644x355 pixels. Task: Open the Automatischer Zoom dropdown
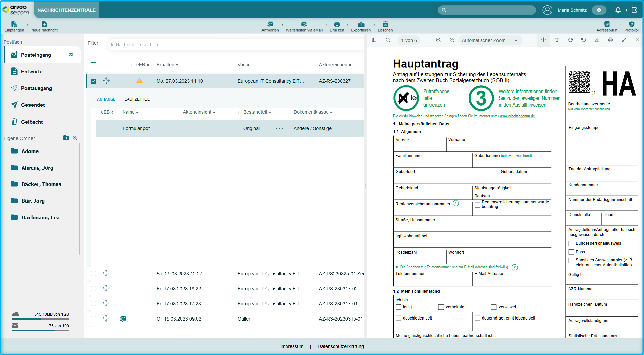click(489, 40)
